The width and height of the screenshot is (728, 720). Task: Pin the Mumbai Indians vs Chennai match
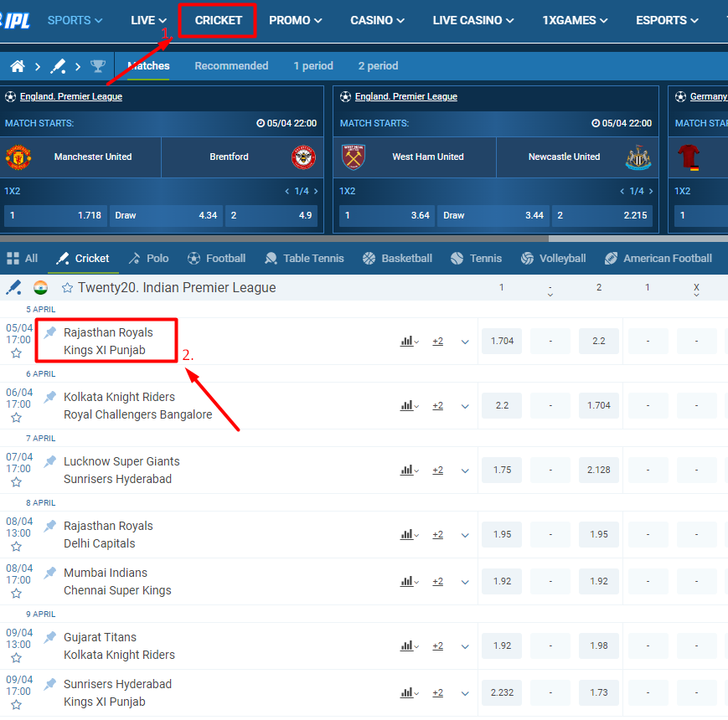click(50, 573)
